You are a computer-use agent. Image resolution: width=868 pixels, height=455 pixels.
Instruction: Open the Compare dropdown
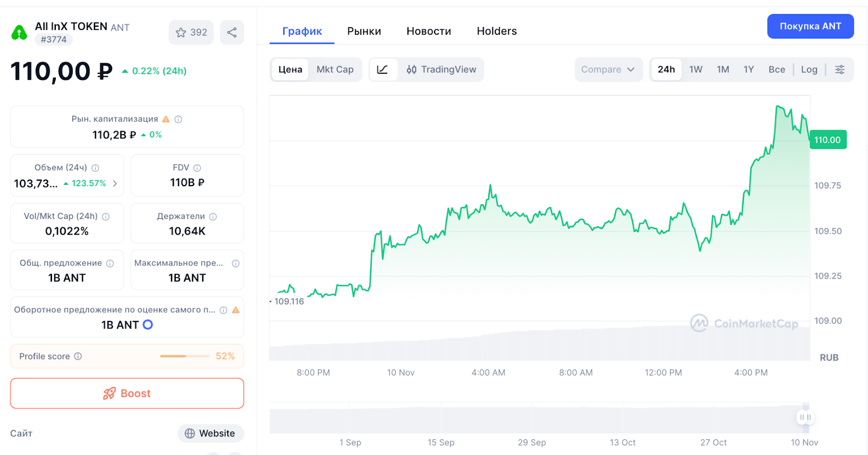click(608, 69)
